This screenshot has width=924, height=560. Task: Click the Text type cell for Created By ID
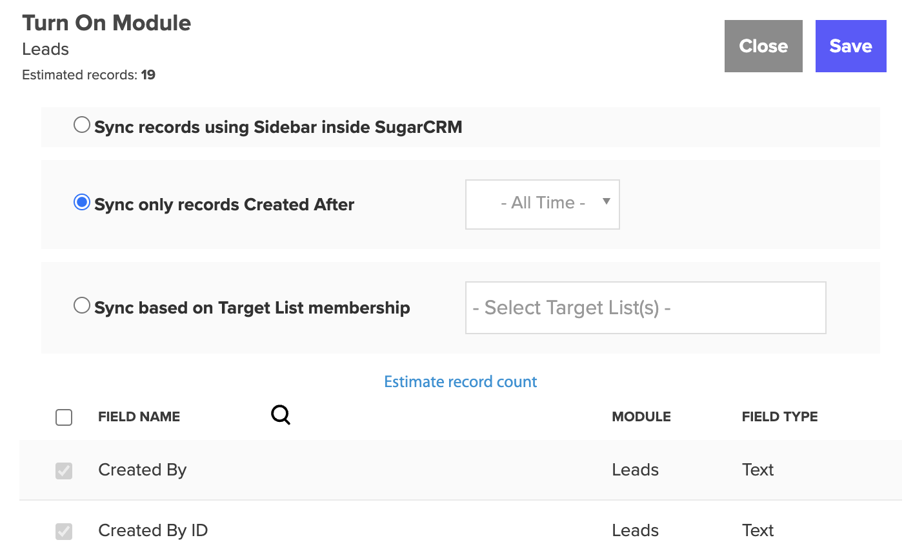pyautogui.click(x=758, y=530)
